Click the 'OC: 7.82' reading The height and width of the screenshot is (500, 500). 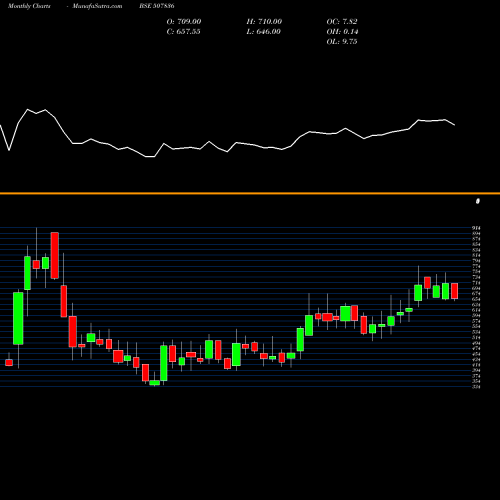(342, 22)
